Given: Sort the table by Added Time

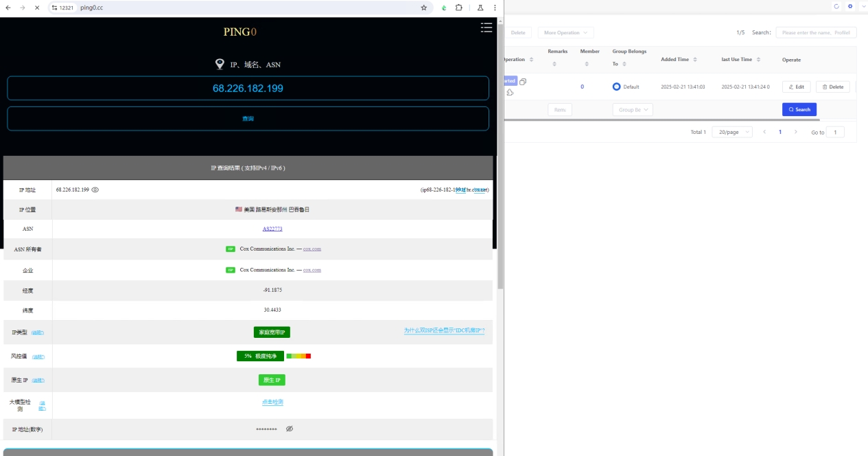Looking at the screenshot, I should point(695,60).
